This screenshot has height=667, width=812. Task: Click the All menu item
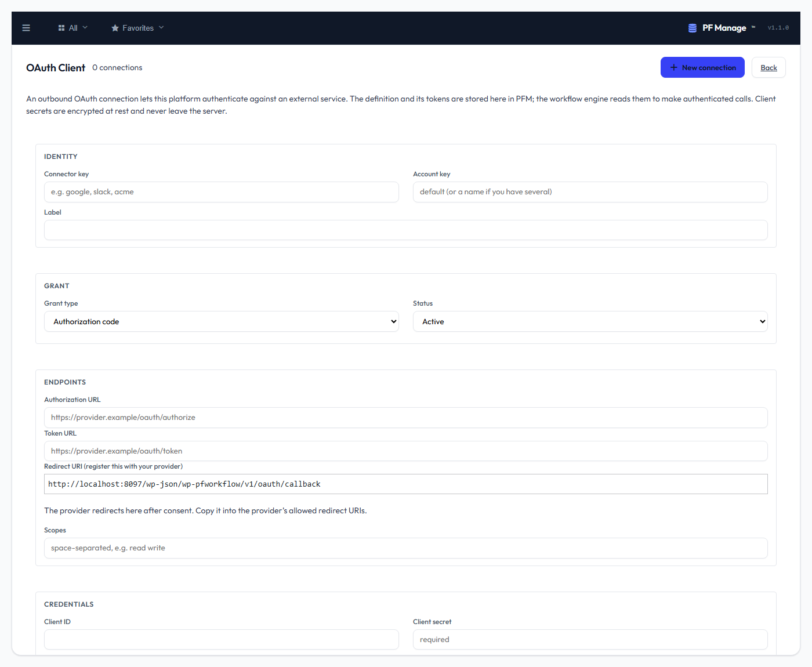pyautogui.click(x=73, y=28)
